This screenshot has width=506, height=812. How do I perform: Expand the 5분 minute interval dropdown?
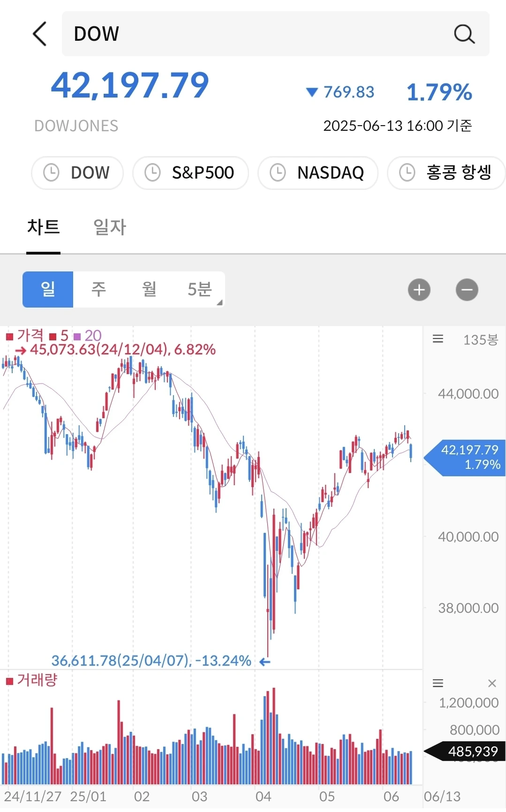[x=200, y=289]
